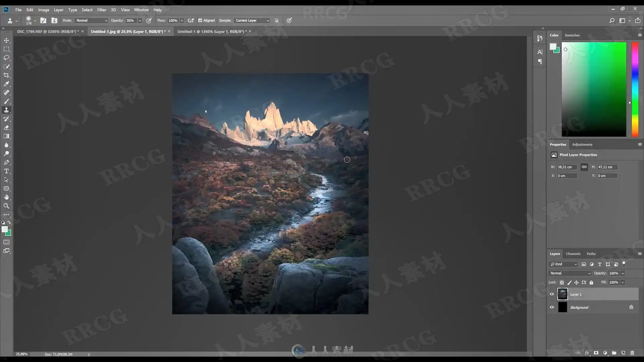644x362 pixels.
Task: Switch to the Channels tab
Action: (x=573, y=254)
